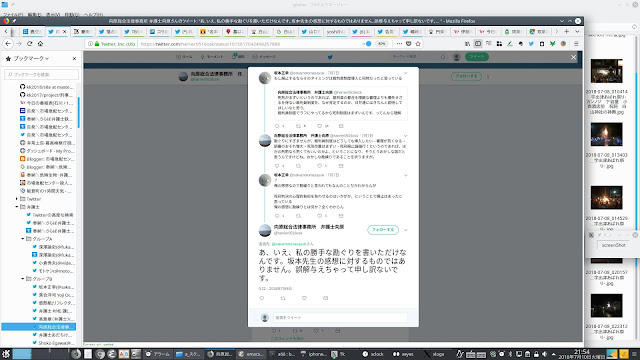Open Firefox hamburger menu

pyautogui.click(x=576, y=44)
